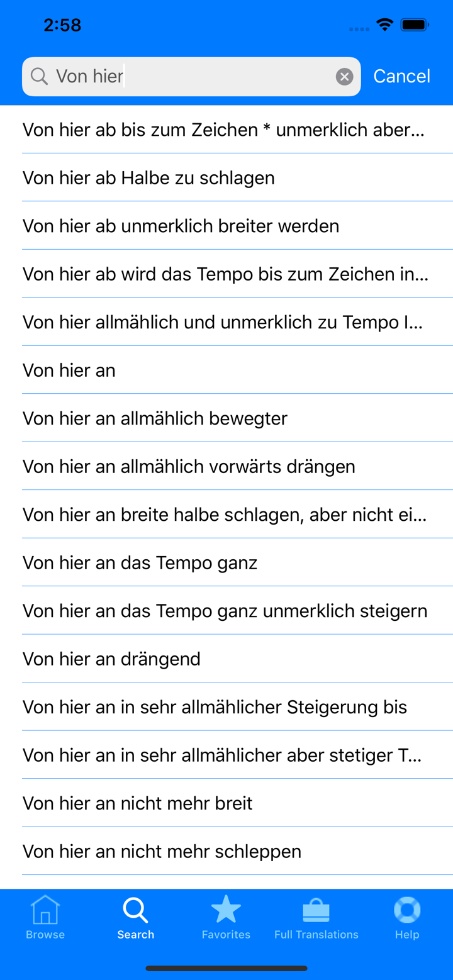Clear the search text with the circled X
This screenshot has width=453, height=980.
point(344,76)
